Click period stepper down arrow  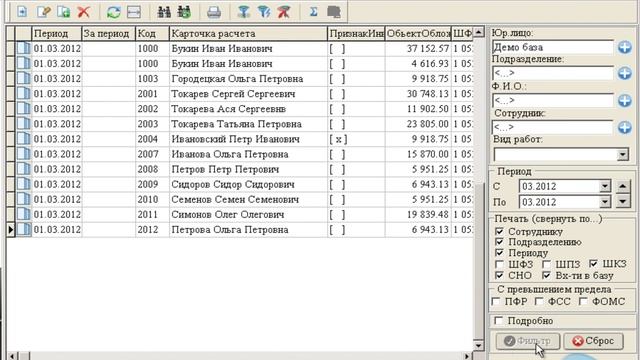pos(622,201)
